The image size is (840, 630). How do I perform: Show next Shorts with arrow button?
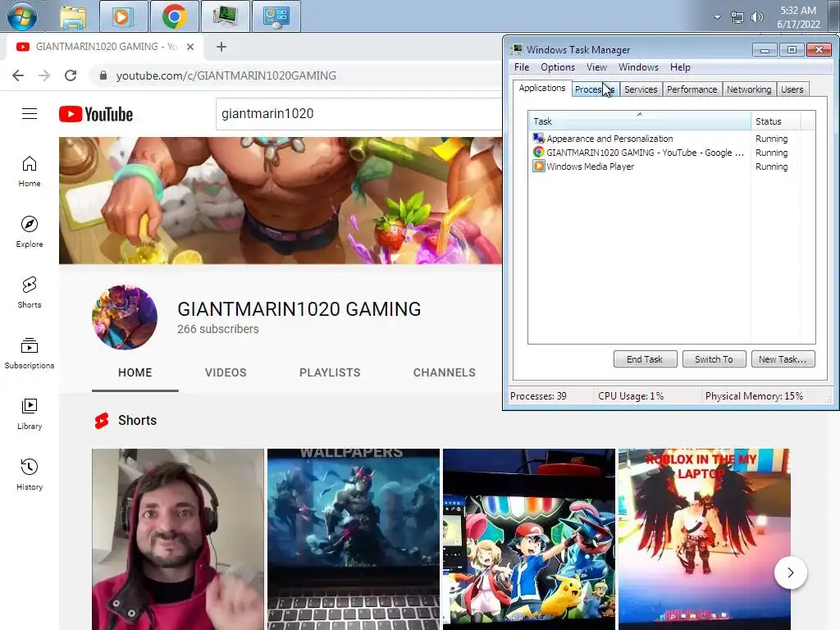tap(791, 573)
